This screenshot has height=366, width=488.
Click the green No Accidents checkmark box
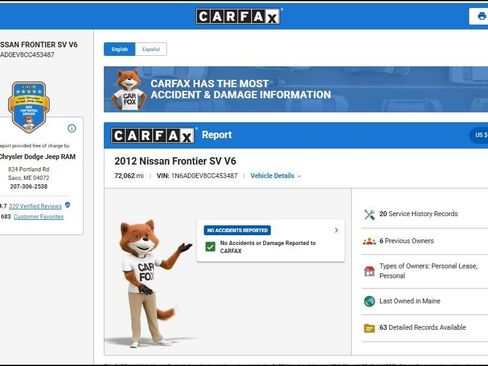(210, 247)
